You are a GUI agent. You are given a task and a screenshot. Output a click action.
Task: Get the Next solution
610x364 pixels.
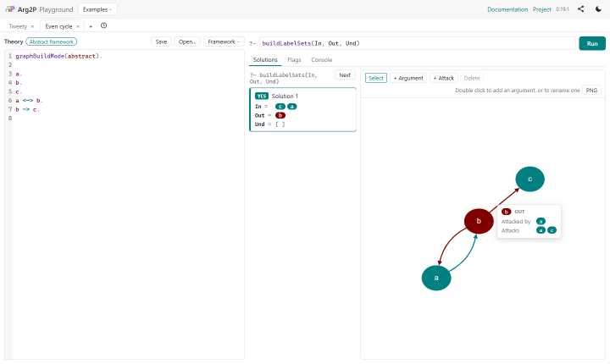(x=345, y=75)
